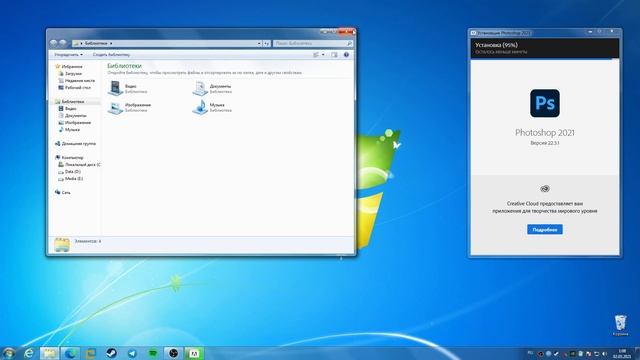The height and width of the screenshot is (360, 640).
Task: Select Рабочий стол in navigation pane
Action: pos(75,87)
